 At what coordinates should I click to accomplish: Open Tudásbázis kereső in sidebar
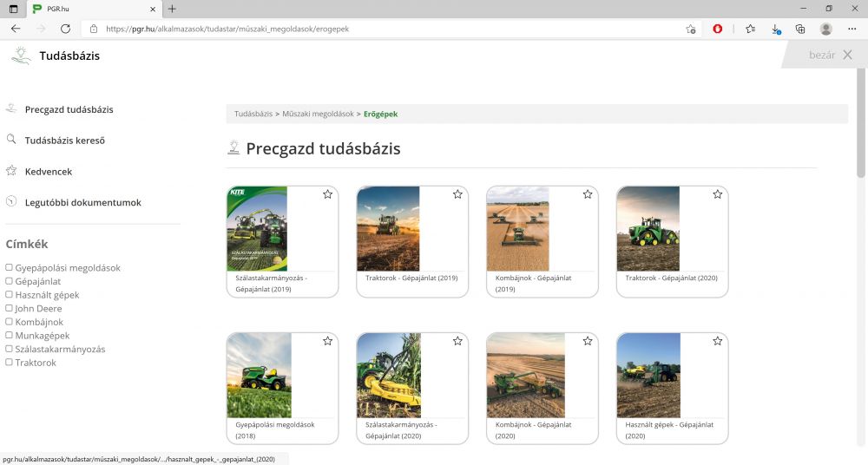[65, 141]
